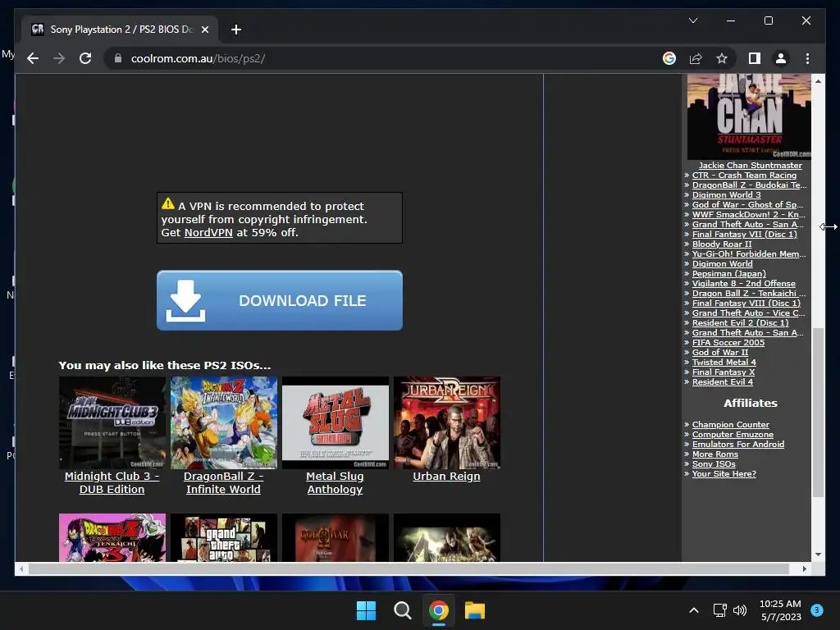840x630 pixels.
Task: Visit the More Roms affiliate link
Action: click(714, 454)
